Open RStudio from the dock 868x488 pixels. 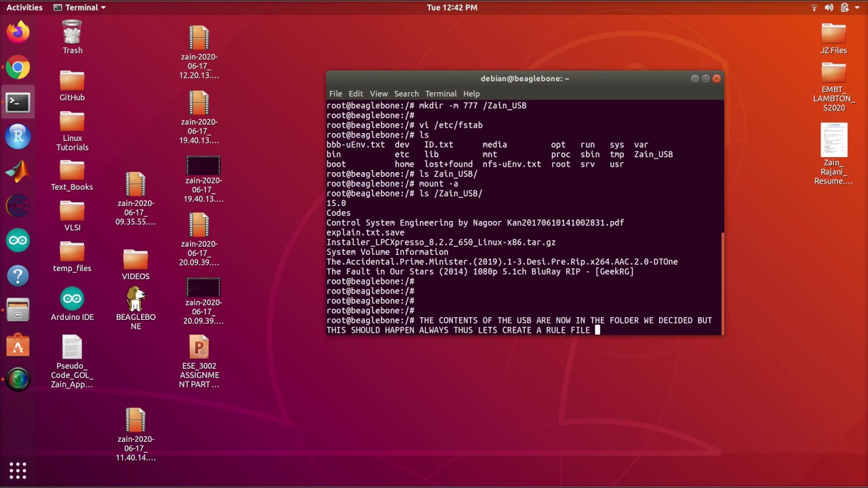tap(18, 137)
